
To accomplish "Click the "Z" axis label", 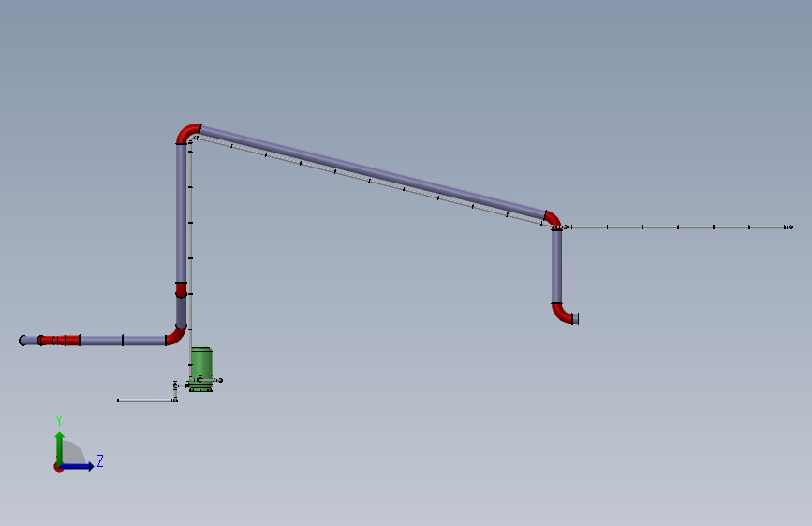I will pyautogui.click(x=100, y=460).
